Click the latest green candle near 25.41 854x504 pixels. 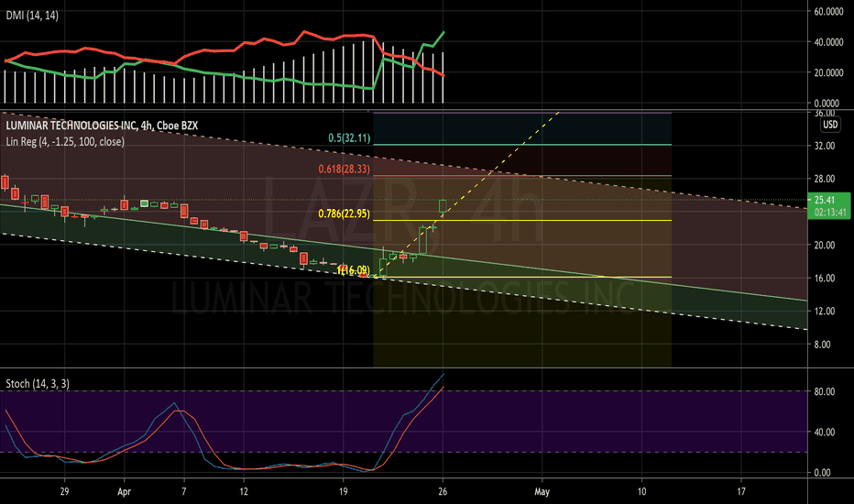point(443,206)
